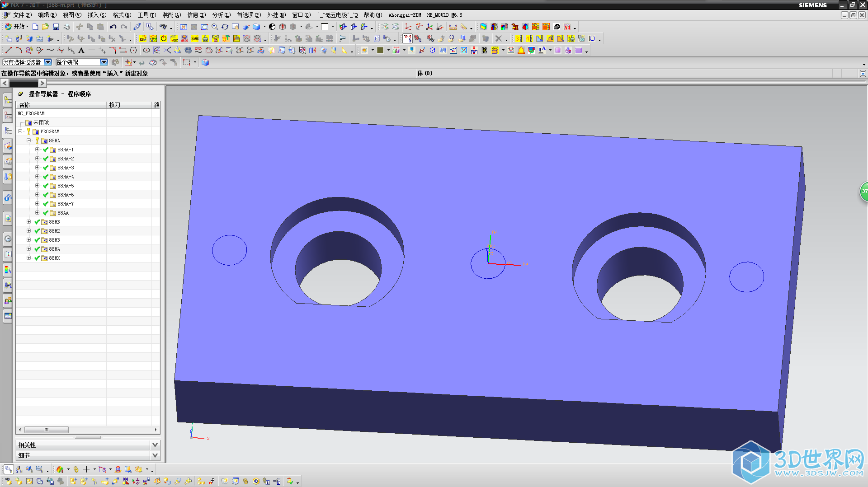Click the Undo arrow icon

click(113, 27)
